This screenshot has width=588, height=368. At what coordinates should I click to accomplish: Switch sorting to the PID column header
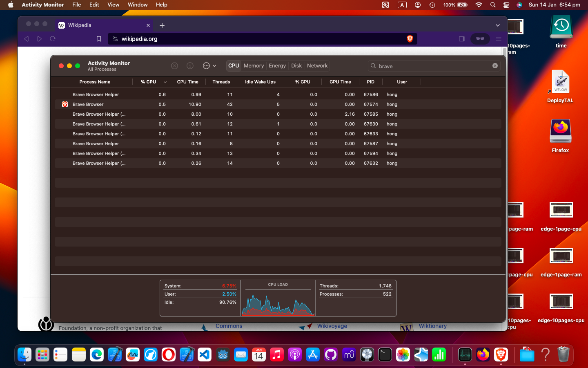point(370,82)
